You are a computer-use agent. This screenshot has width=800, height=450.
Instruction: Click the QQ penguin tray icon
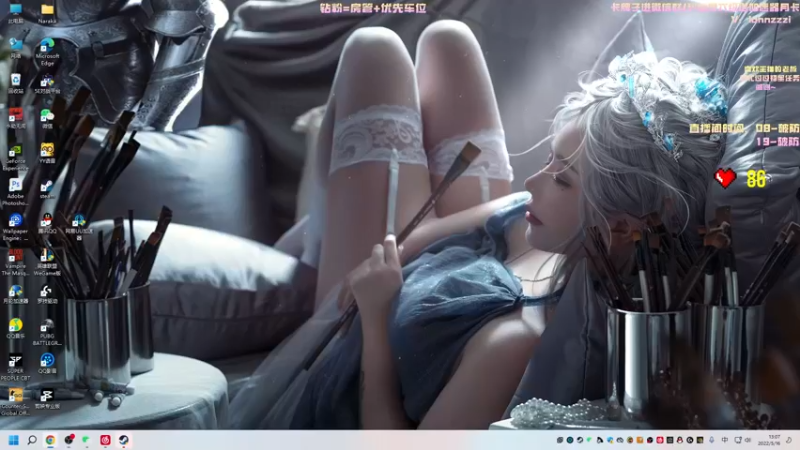point(680,440)
